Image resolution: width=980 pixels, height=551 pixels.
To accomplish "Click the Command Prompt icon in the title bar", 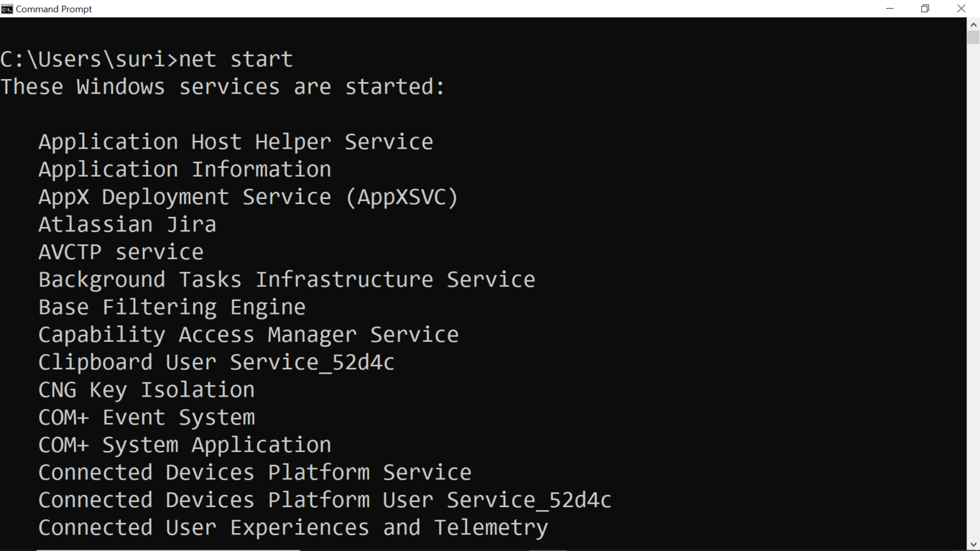I will point(6,8).
